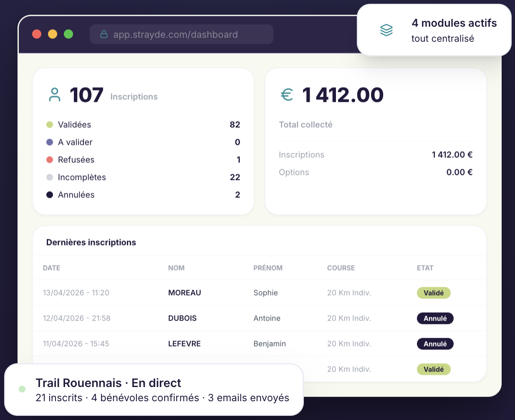The height and width of the screenshot is (420, 515).
Task: Sort table by the DATE column header
Action: click(52, 268)
